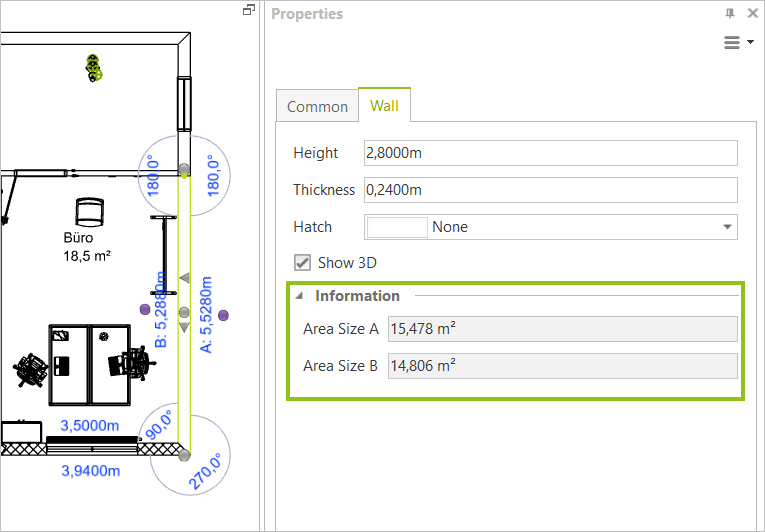
Task: Open the Hatch dropdown list
Action: coord(727,227)
